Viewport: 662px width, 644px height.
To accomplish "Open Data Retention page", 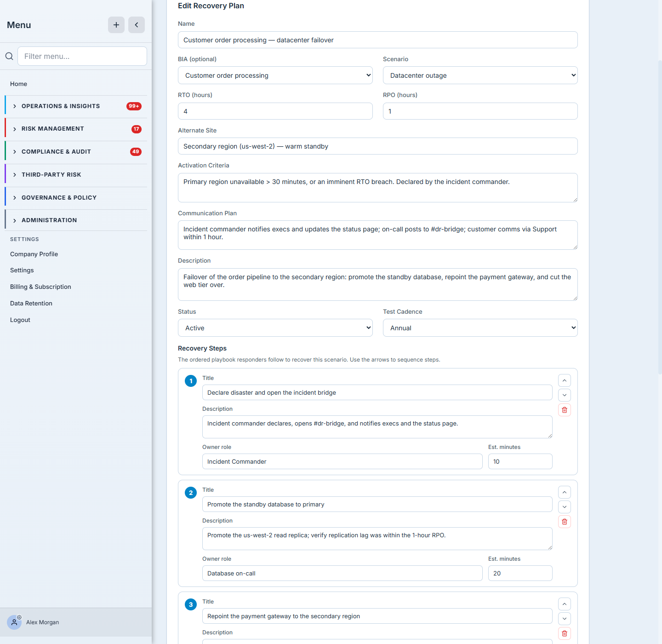I will 31,303.
